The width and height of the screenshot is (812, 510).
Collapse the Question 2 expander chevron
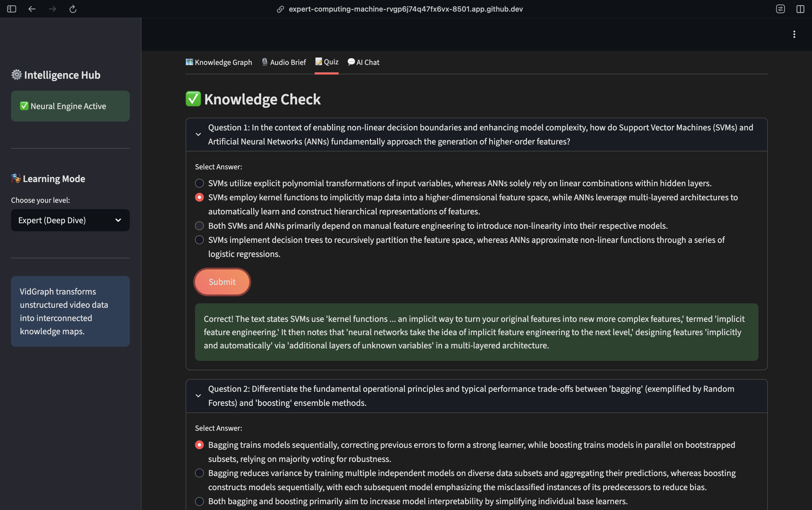(x=198, y=396)
